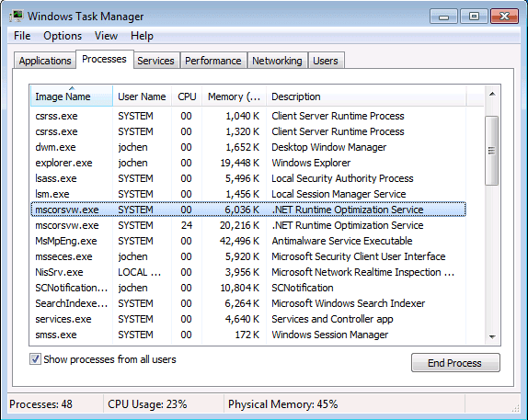This screenshot has width=528, height=420.
Task: Sort processes by CPU column header
Action: pyautogui.click(x=187, y=96)
